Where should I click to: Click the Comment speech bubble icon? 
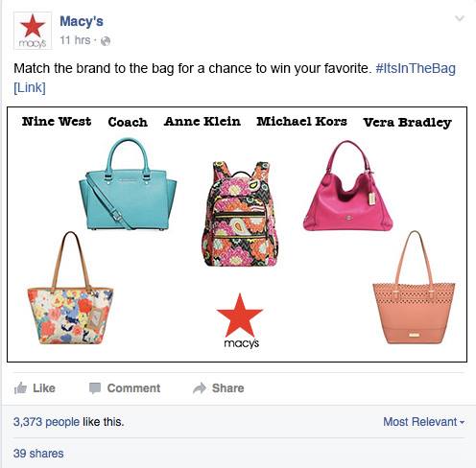click(95, 388)
